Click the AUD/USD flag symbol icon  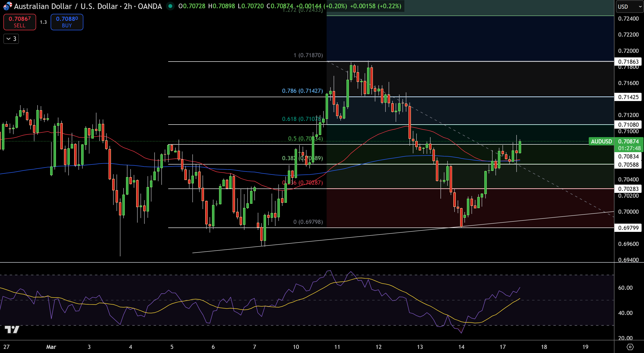coord(7,6)
